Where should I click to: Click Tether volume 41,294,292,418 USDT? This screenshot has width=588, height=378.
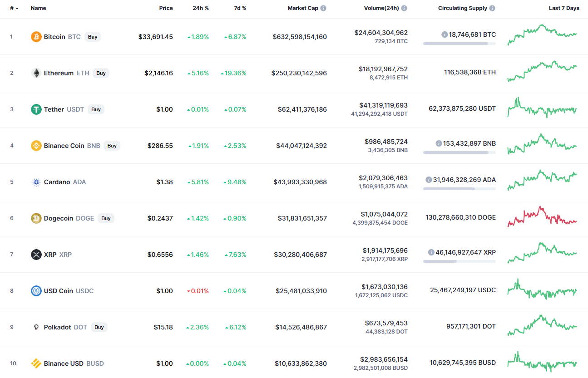[x=379, y=114]
